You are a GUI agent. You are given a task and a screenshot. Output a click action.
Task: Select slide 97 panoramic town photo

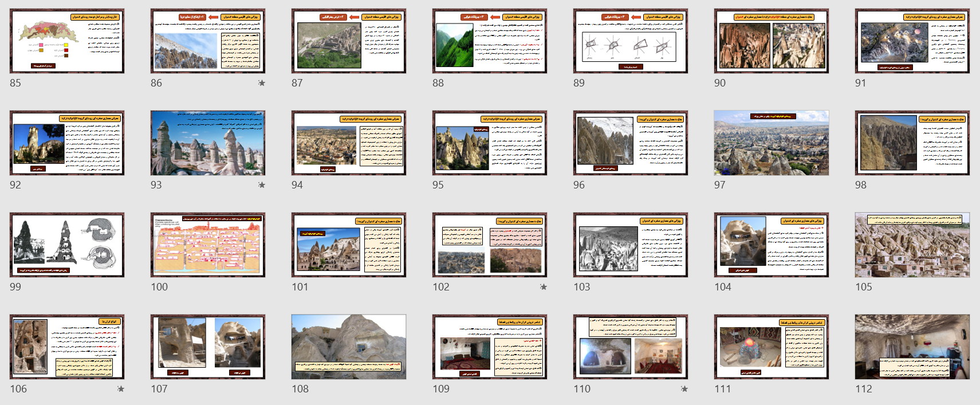click(772, 143)
